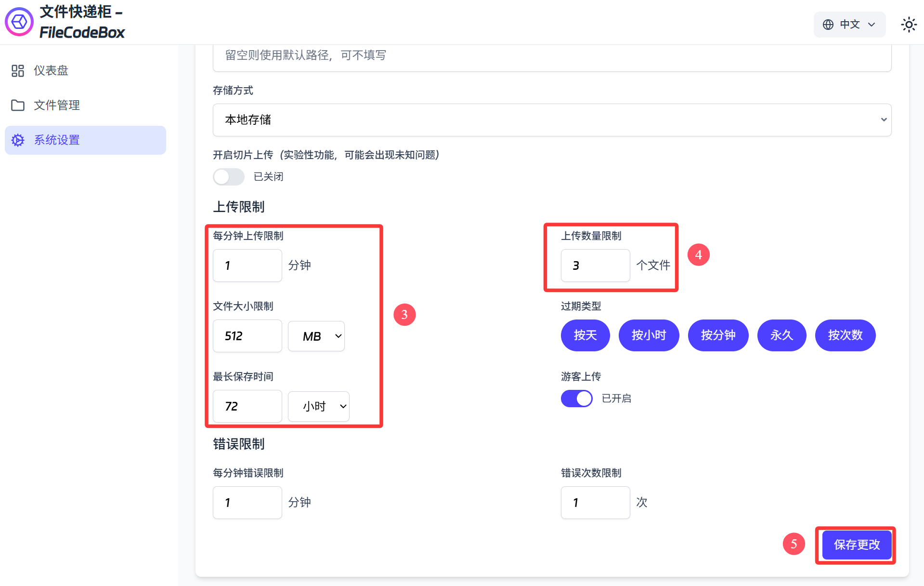Image resolution: width=924 pixels, height=586 pixels.
Task: Expand the MB file size unit dropdown
Action: pos(316,336)
